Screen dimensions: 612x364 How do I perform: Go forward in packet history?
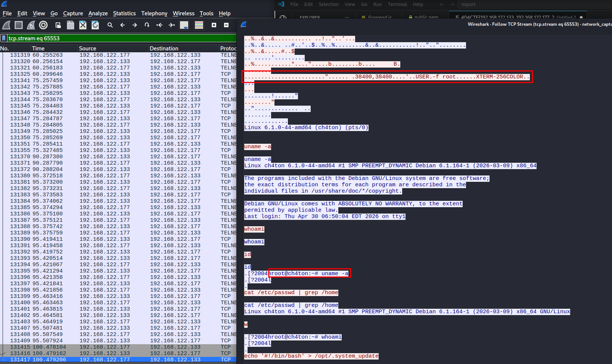pos(135,25)
